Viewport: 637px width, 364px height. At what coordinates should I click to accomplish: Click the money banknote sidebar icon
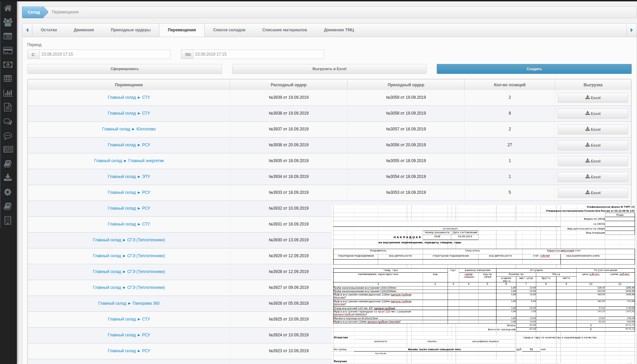(8, 65)
